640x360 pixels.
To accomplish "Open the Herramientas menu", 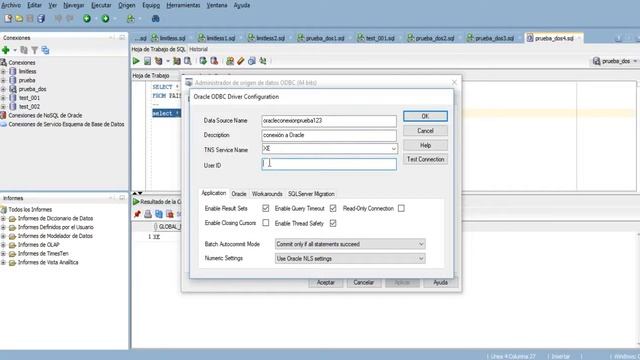I will tap(183, 5).
